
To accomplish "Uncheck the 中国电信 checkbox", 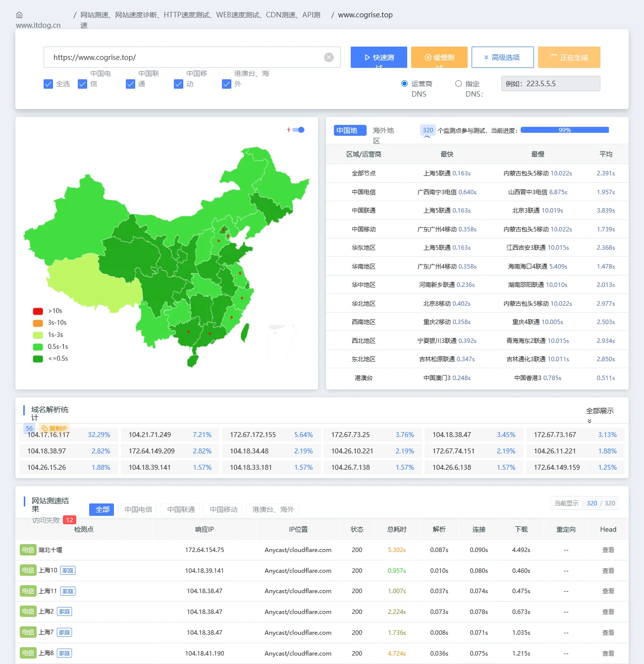I will (82, 84).
